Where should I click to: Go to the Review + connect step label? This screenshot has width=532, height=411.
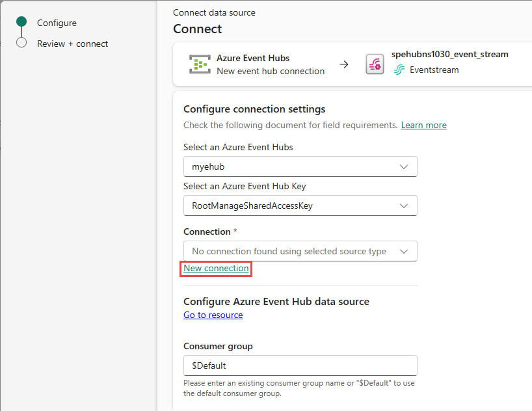[x=73, y=44]
